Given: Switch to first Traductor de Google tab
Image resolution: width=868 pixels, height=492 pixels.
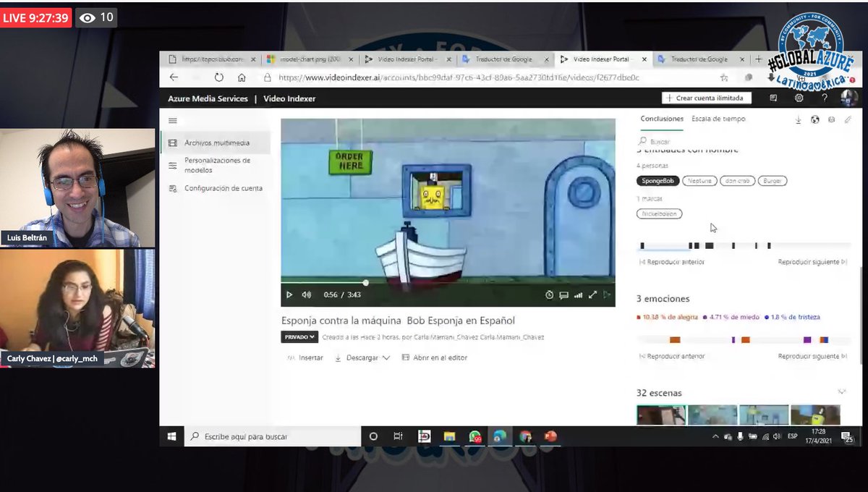Looking at the screenshot, I should click(x=505, y=59).
